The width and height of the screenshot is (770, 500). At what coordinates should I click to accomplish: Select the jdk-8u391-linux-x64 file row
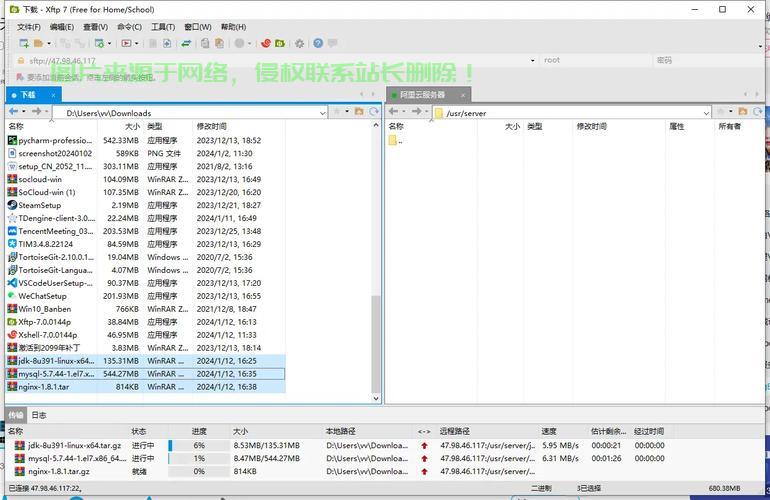pyautogui.click(x=146, y=361)
